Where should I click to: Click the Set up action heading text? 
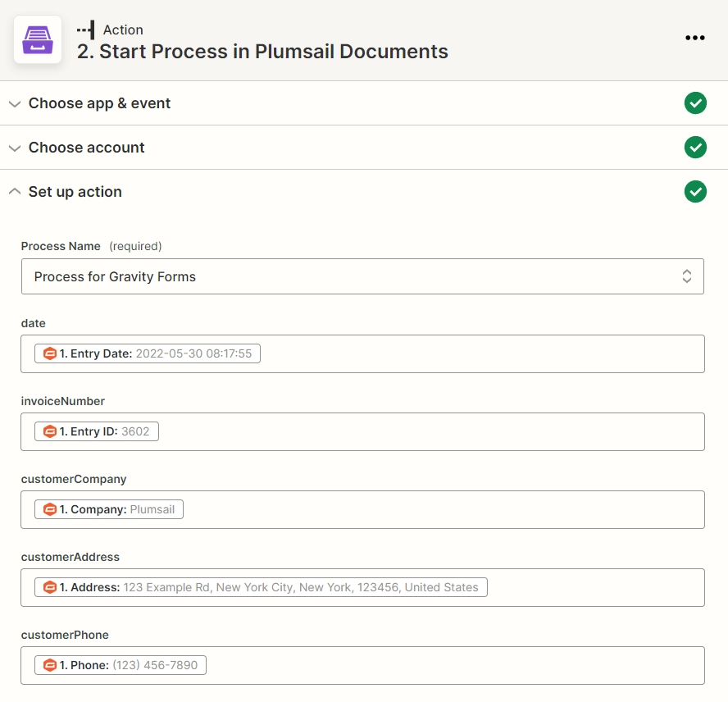(75, 192)
